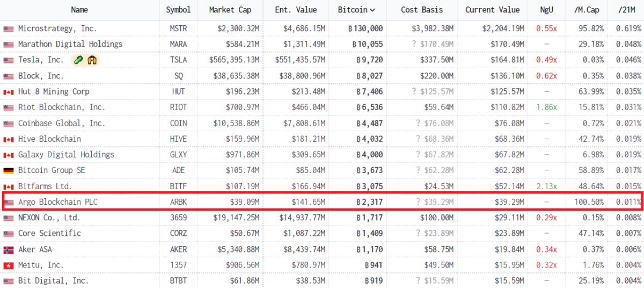Sort the table by Market Cap header
Screen dimensions: 644x288
click(x=229, y=10)
